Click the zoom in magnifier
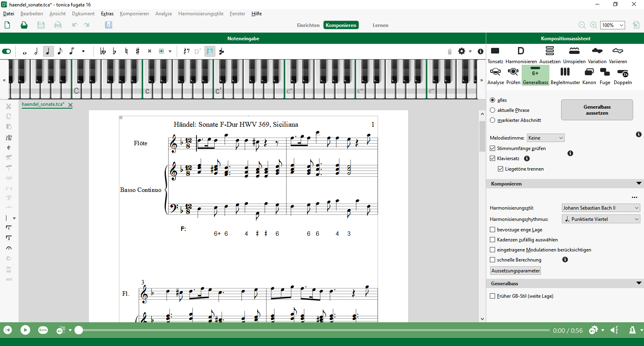 click(594, 25)
